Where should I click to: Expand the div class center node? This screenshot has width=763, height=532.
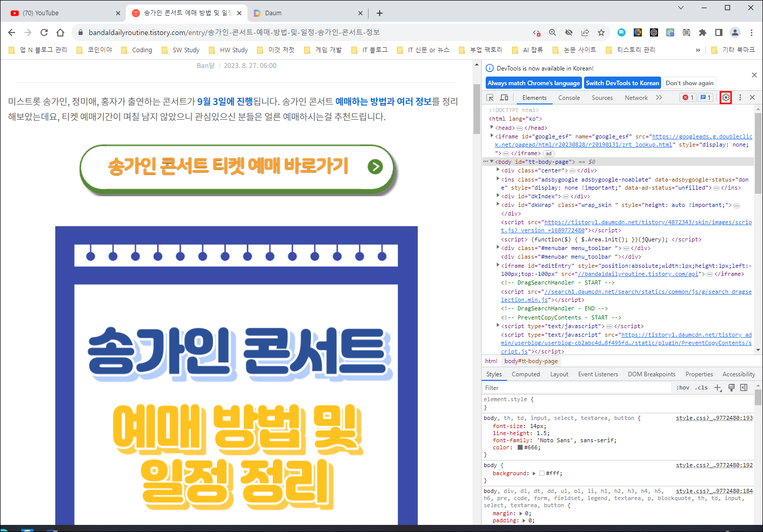tap(498, 170)
